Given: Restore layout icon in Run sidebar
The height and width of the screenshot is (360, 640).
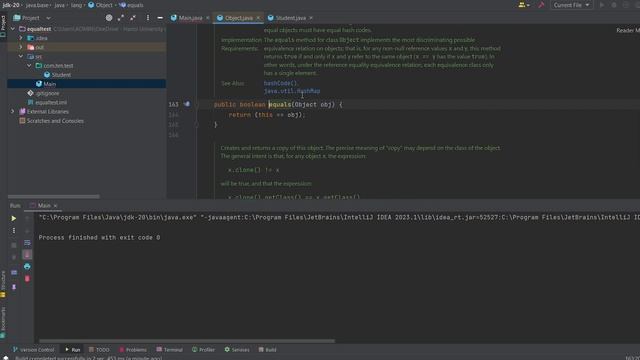Looking at the screenshot, I should [x=13, y=272].
